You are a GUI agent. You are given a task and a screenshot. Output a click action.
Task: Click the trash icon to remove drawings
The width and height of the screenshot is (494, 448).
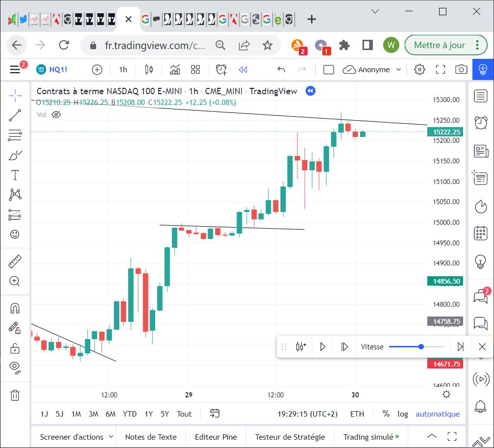pos(15,395)
